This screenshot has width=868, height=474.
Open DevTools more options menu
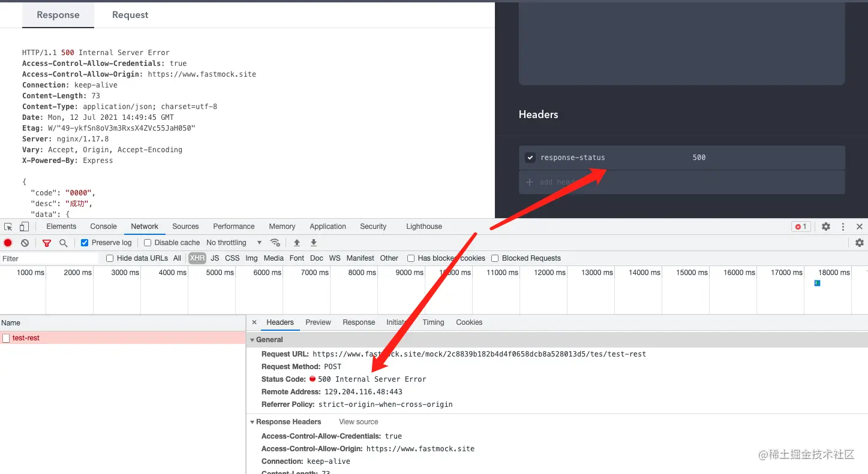(843, 227)
